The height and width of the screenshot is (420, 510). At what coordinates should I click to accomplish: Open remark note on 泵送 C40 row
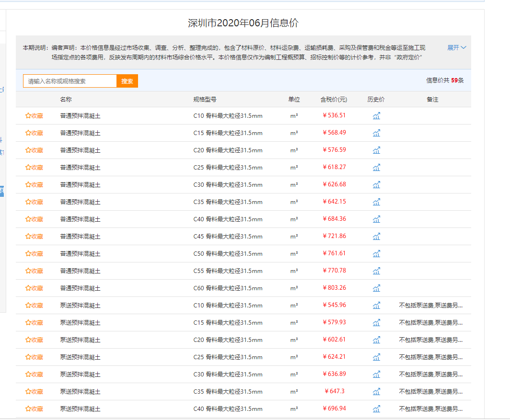click(x=431, y=409)
